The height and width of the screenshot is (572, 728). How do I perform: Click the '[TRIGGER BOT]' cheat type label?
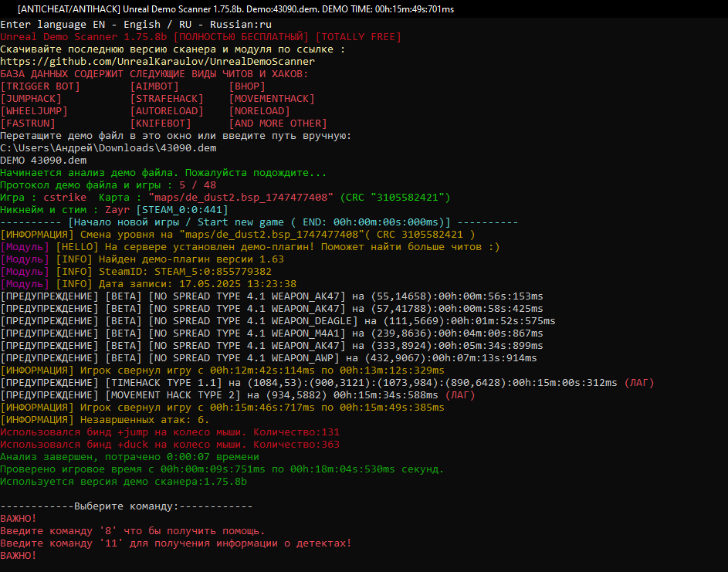[40, 86]
